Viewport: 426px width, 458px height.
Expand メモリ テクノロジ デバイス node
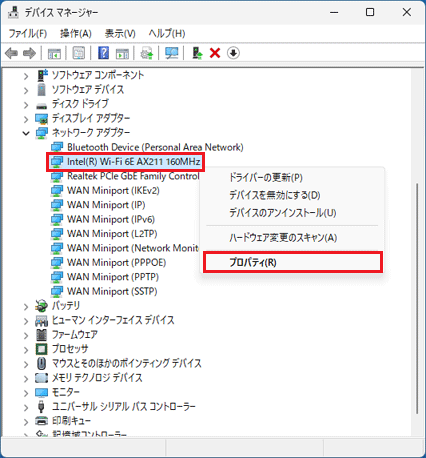click(26, 379)
